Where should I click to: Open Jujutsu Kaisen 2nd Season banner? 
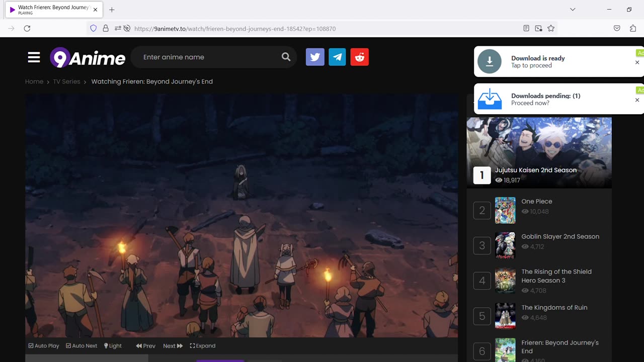(x=539, y=153)
